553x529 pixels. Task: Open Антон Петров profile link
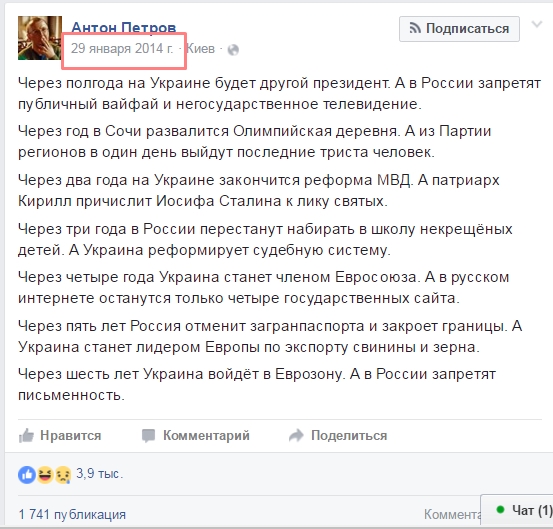coord(123,28)
